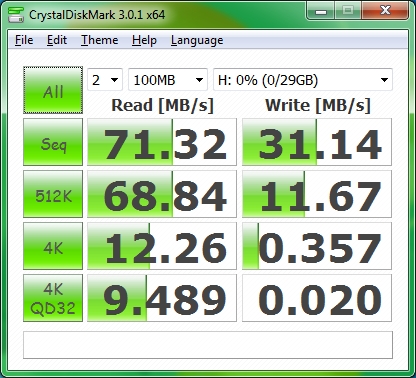Select the 4K read result 12.26

[162, 246]
